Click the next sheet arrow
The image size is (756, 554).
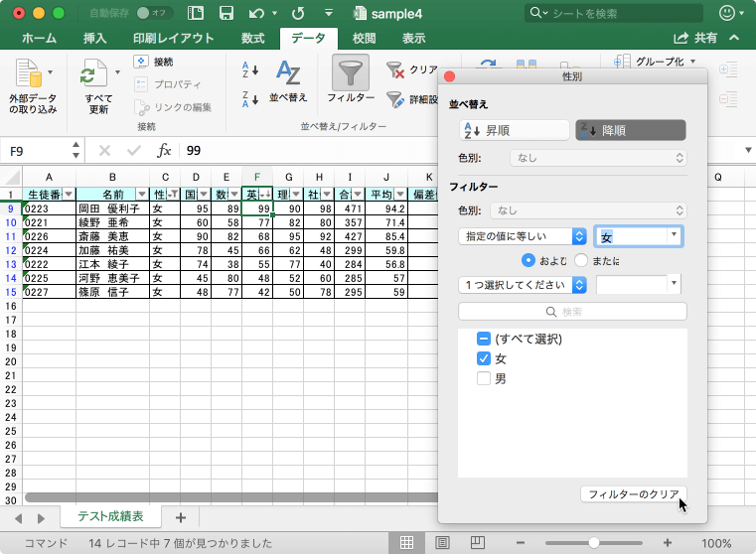click(41, 518)
